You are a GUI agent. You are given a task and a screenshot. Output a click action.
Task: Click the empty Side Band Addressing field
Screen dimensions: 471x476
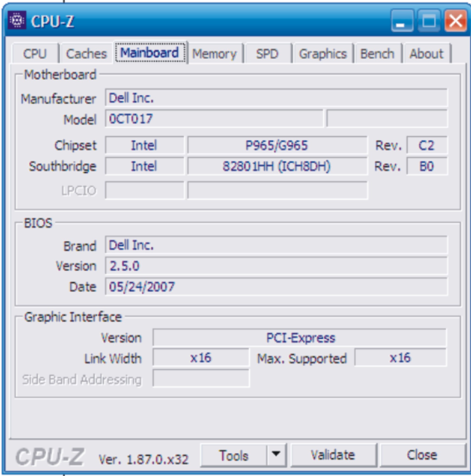click(201, 378)
